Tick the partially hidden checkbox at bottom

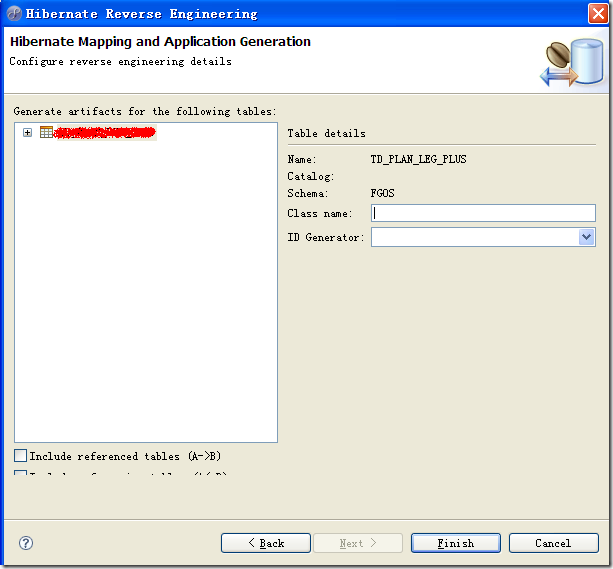21,474
